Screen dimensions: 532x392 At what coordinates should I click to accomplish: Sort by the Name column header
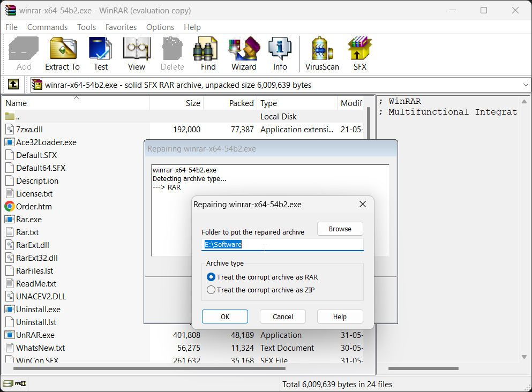coord(76,103)
